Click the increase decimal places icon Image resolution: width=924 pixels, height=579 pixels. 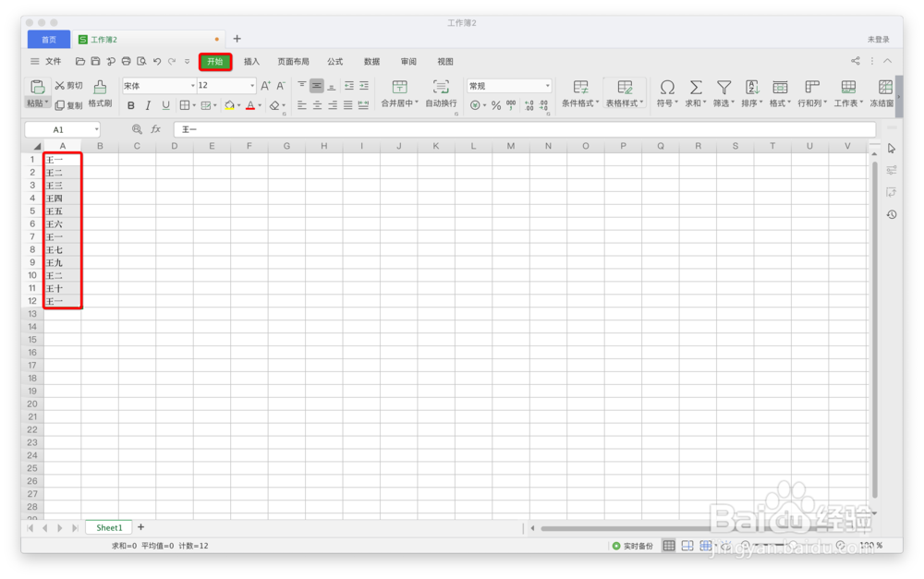(529, 105)
